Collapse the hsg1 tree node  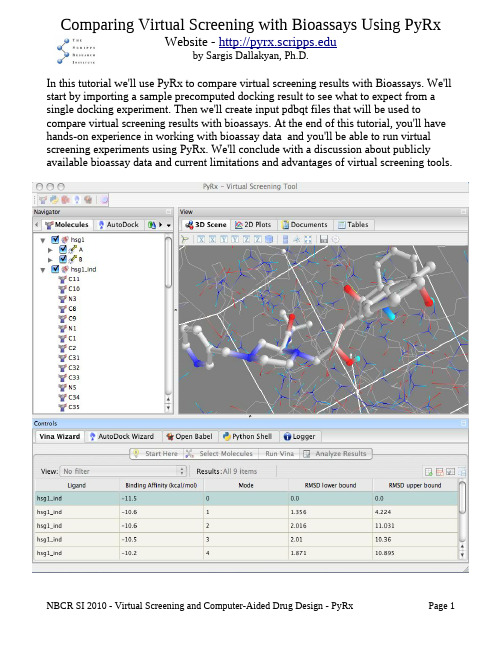pyautogui.click(x=43, y=240)
